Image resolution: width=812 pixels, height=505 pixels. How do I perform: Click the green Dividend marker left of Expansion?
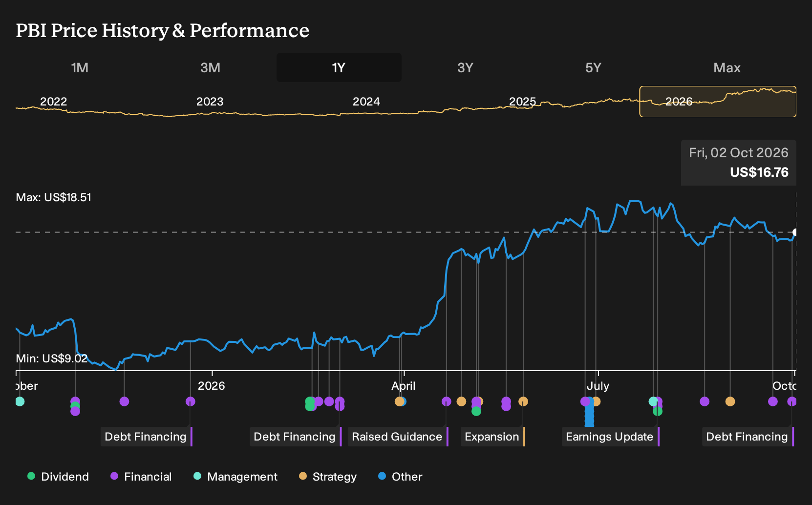476,411
